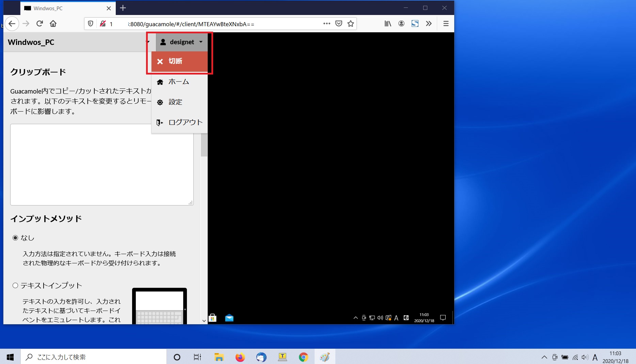The image size is (636, 364).
Task: Open Mail app in remote taskbar
Action: (229, 318)
